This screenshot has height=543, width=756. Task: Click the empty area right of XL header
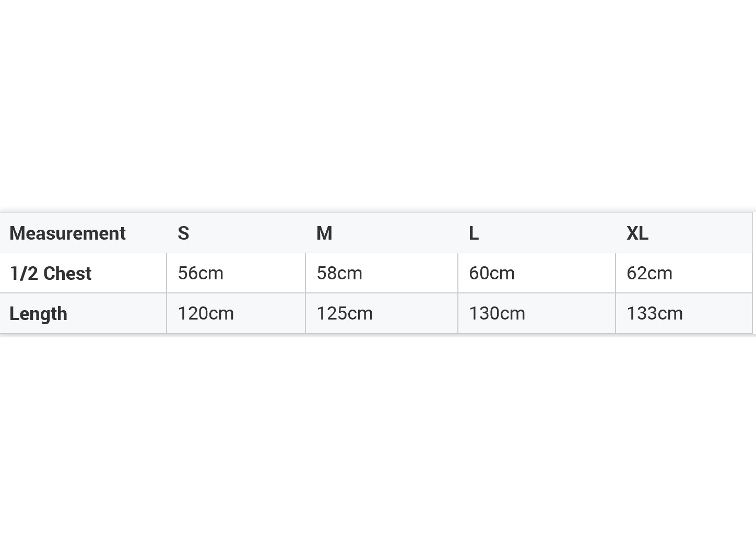(x=700, y=233)
